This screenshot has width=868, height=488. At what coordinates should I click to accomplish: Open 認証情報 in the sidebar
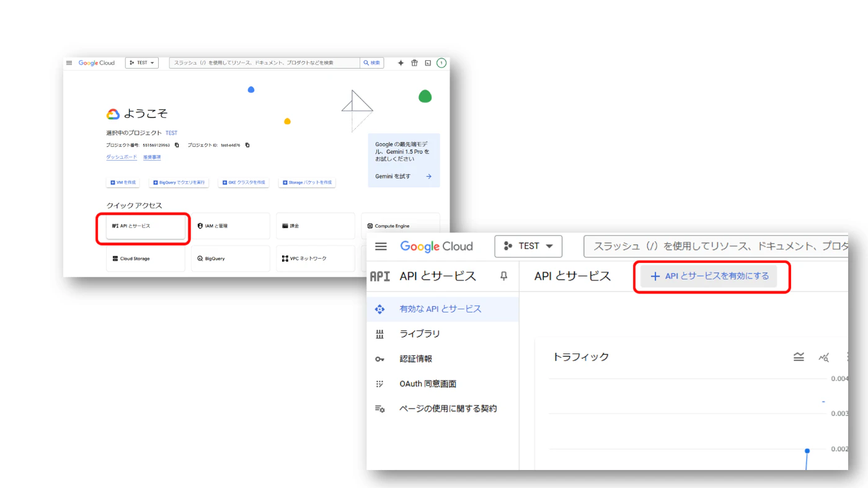tap(443, 358)
